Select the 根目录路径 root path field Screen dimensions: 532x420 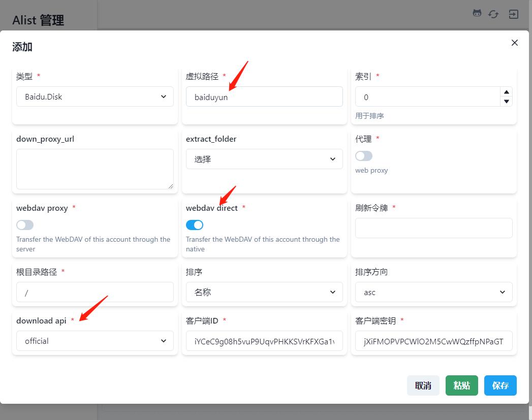click(x=95, y=292)
